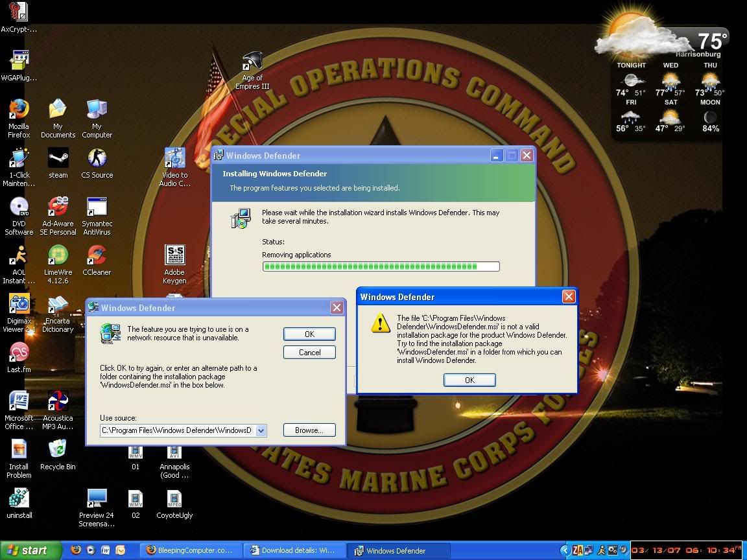Open Digimax Viewer icon

19,313
